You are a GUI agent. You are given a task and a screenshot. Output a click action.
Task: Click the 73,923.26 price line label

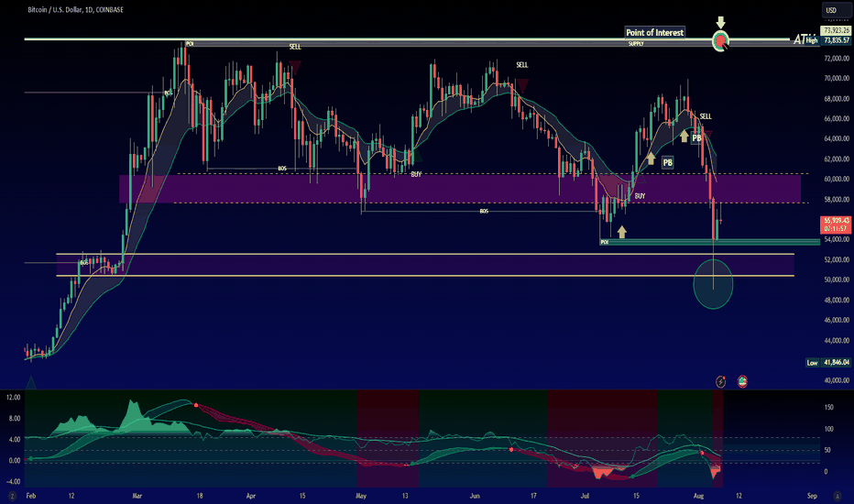click(836, 30)
